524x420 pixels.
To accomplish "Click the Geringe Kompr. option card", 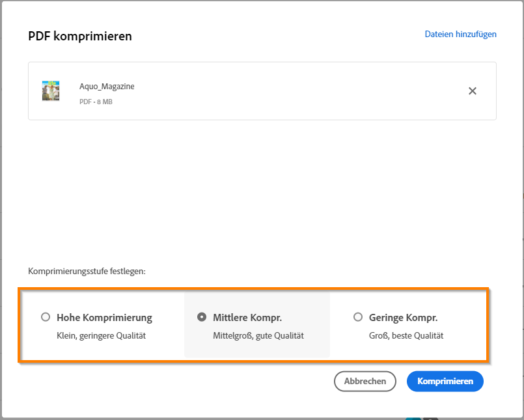I will click(x=413, y=324).
